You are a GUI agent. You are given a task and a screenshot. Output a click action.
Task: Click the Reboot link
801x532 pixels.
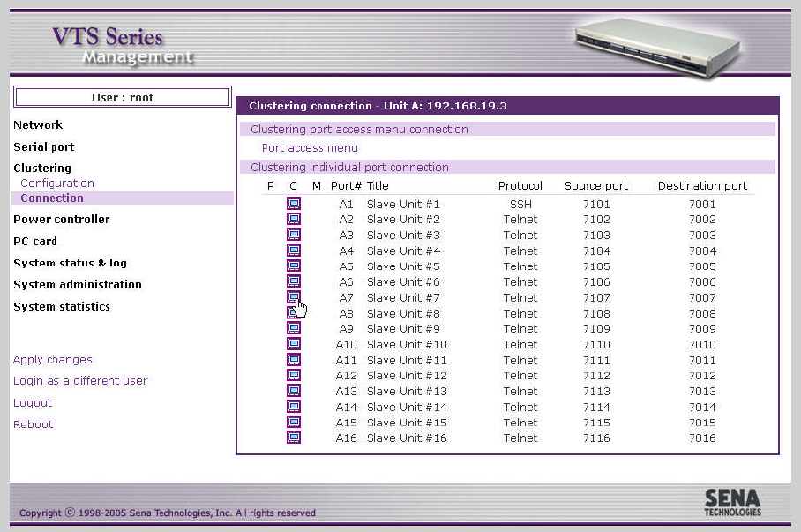click(x=34, y=424)
